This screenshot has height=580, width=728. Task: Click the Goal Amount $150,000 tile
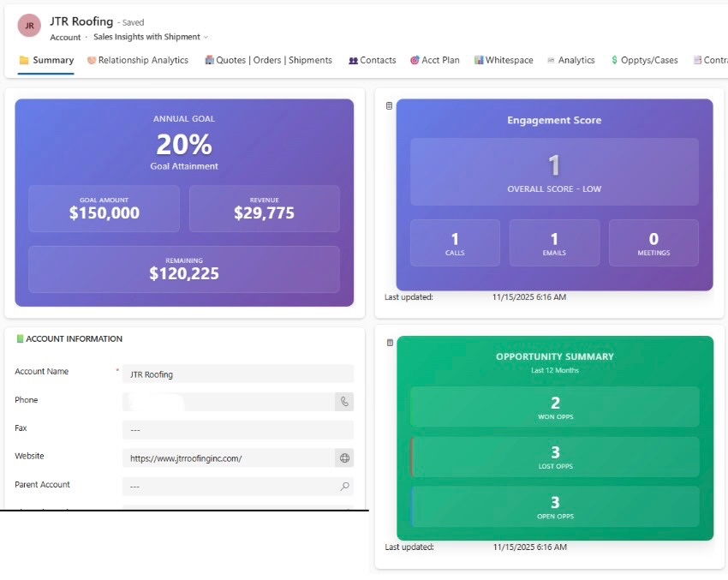coord(104,209)
